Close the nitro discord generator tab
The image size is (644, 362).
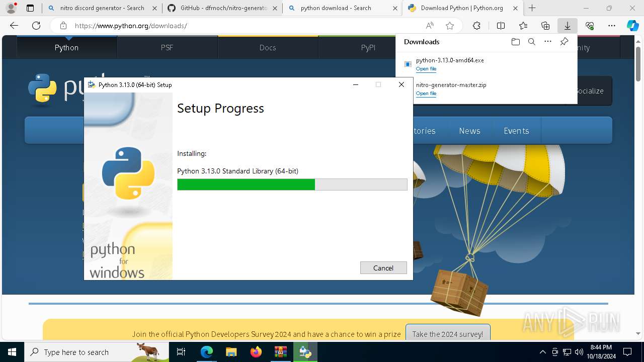pyautogui.click(x=154, y=8)
